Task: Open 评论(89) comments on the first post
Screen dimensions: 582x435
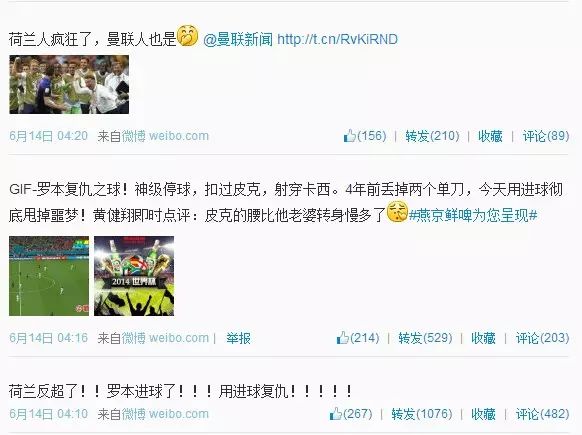Action: click(546, 136)
